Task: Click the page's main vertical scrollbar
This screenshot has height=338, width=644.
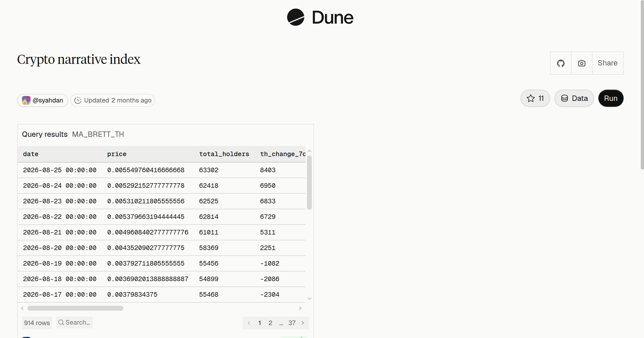Action: point(642,85)
